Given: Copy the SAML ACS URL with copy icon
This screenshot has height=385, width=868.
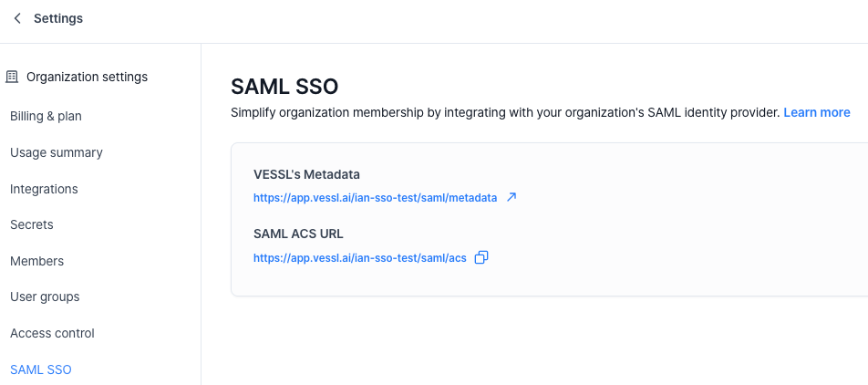Looking at the screenshot, I should coord(481,257).
